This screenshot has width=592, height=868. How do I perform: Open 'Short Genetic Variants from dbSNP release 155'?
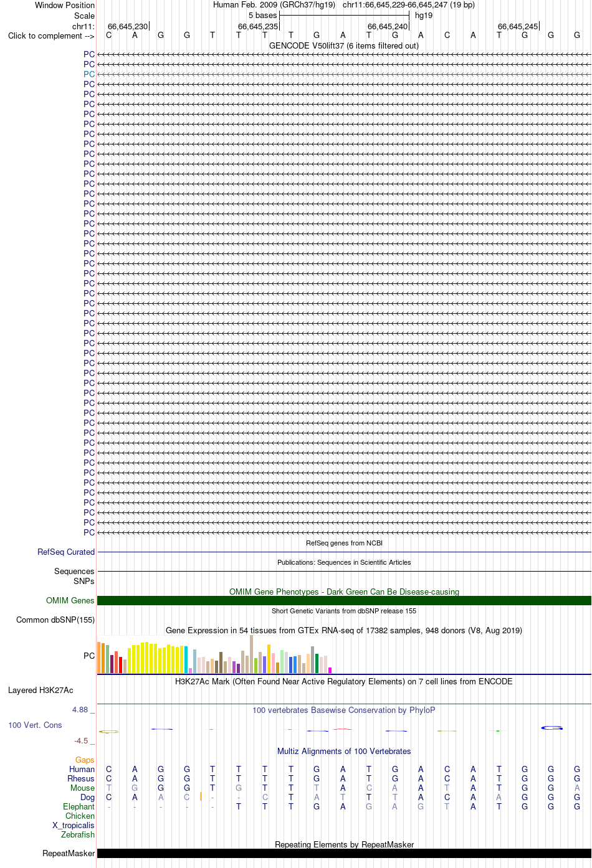pos(344,611)
